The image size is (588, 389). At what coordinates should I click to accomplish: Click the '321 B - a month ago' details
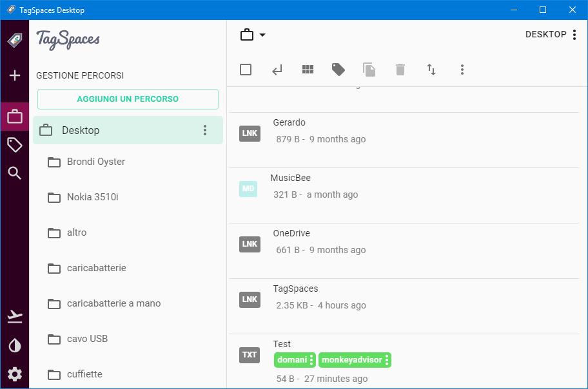click(x=316, y=194)
